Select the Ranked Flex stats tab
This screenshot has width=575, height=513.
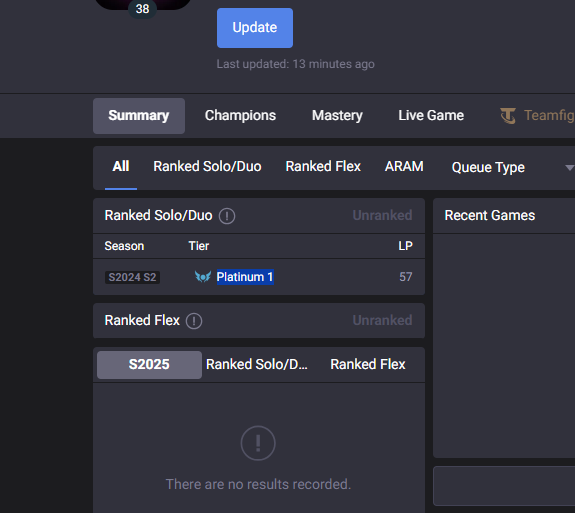[368, 365]
